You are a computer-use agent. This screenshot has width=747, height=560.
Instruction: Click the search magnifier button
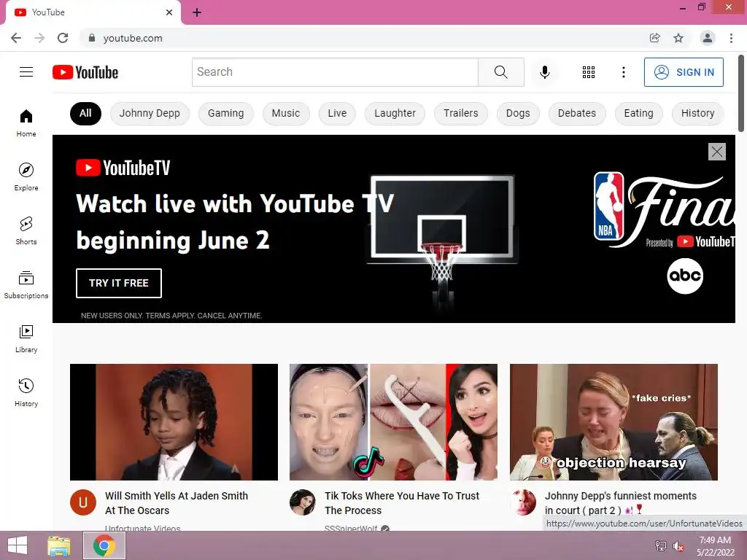click(x=500, y=72)
